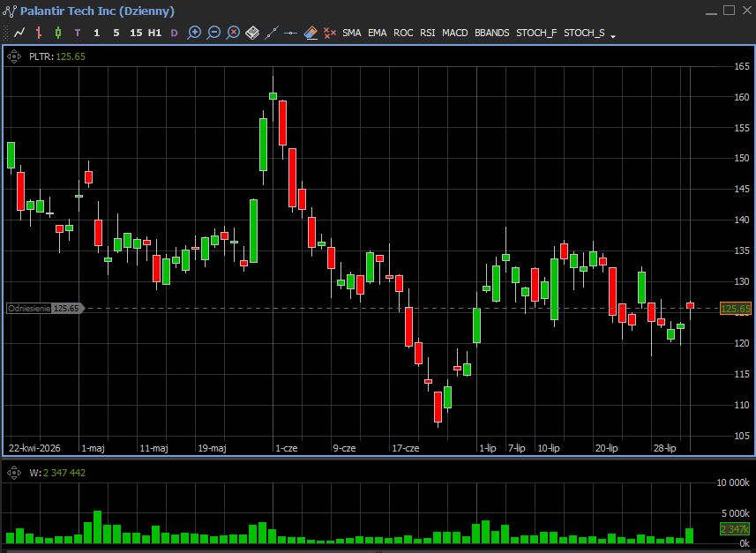Screen dimensions: 756x553
Task: Click the 1-maj date axis label
Action: click(93, 448)
